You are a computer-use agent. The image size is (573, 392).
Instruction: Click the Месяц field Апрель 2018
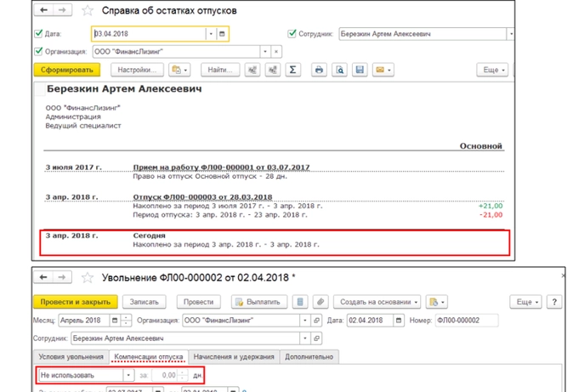(83, 321)
